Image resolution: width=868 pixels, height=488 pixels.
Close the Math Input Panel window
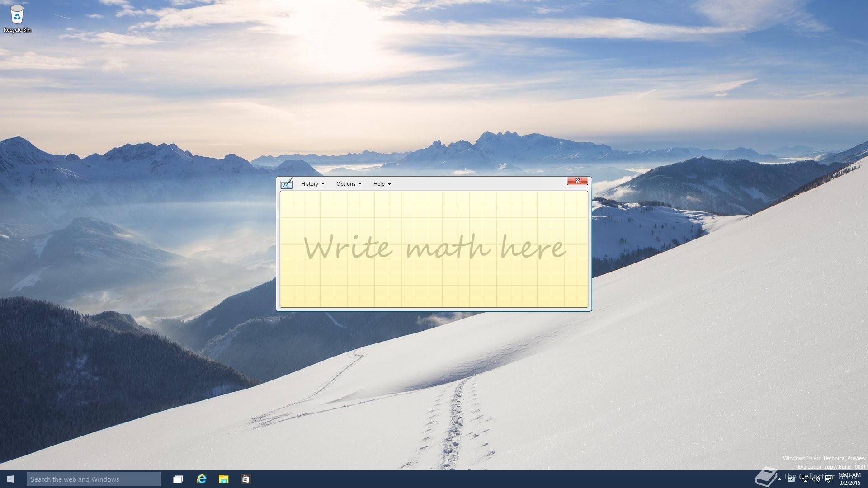[577, 181]
